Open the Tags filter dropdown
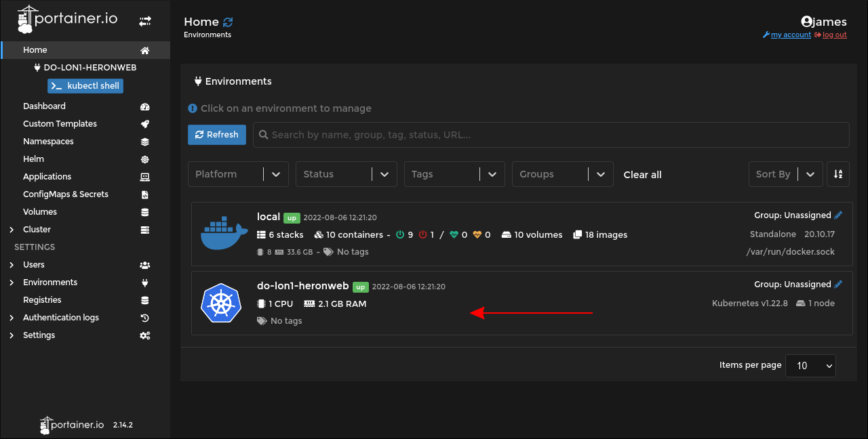This screenshot has width=868, height=439. (x=454, y=174)
